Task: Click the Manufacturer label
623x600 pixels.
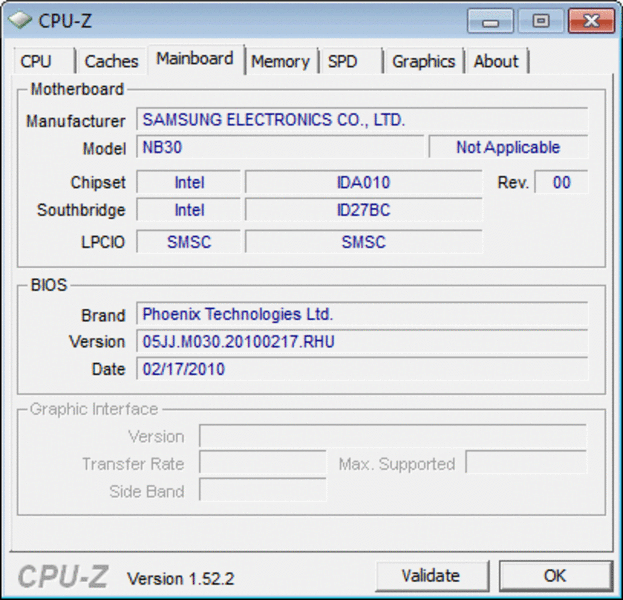Action: tap(75, 121)
